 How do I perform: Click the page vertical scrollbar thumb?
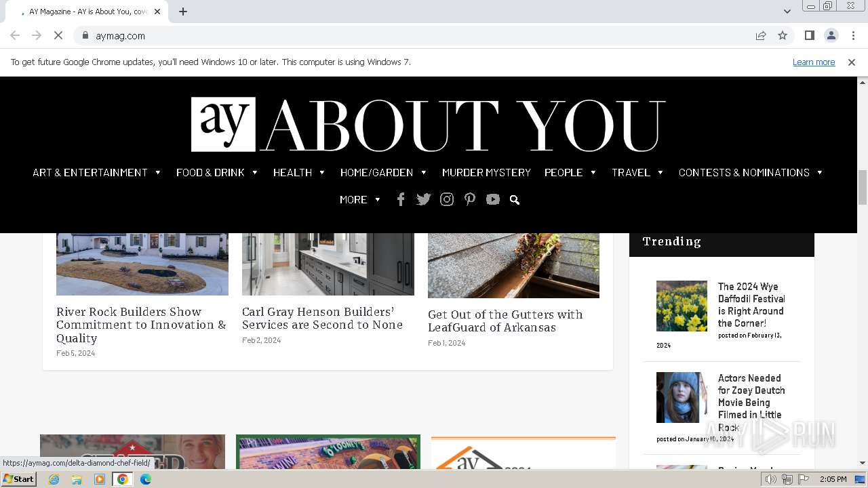point(863,186)
